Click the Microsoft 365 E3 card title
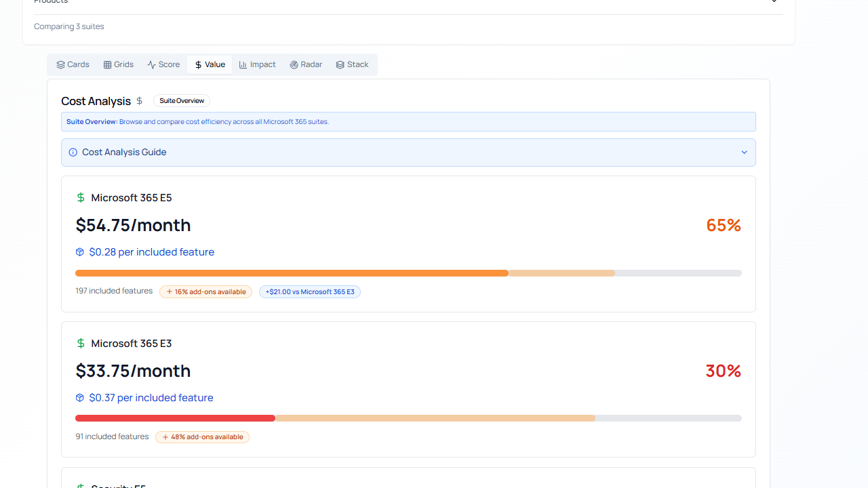This screenshot has width=868, height=488. click(x=132, y=344)
